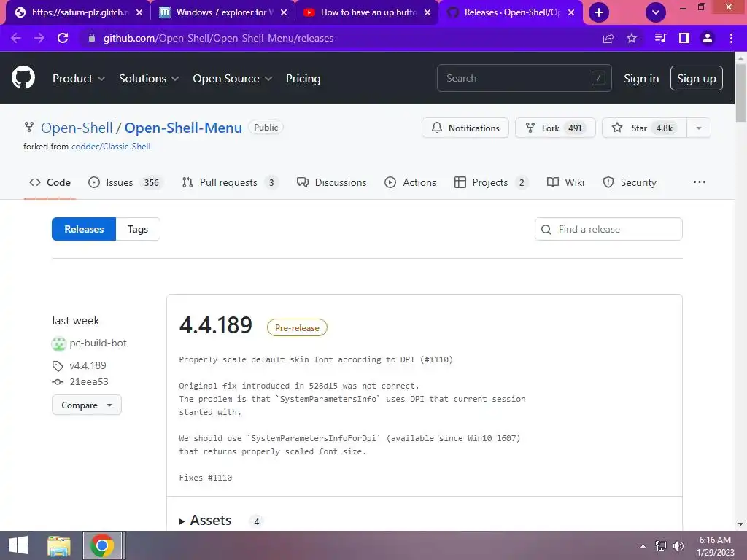Expand the Open Source menu

click(x=233, y=79)
